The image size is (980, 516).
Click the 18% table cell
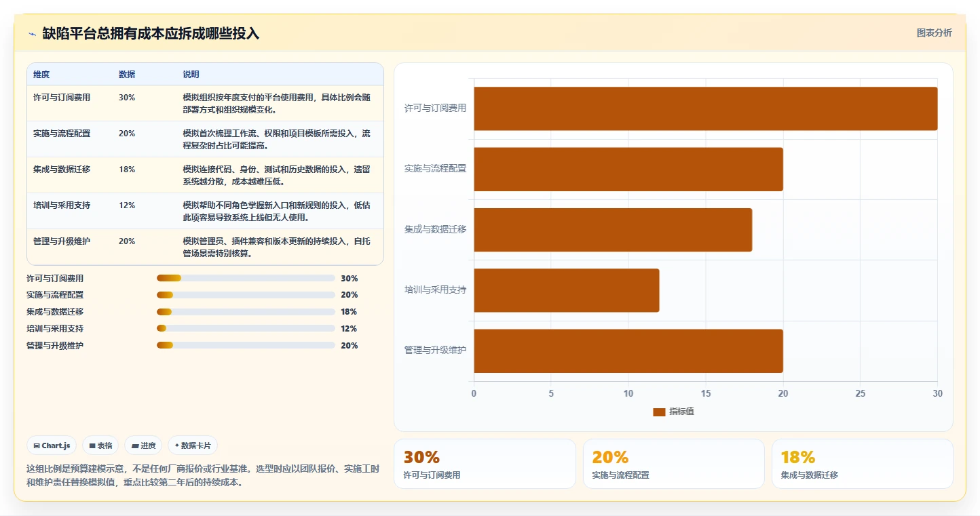tap(127, 170)
